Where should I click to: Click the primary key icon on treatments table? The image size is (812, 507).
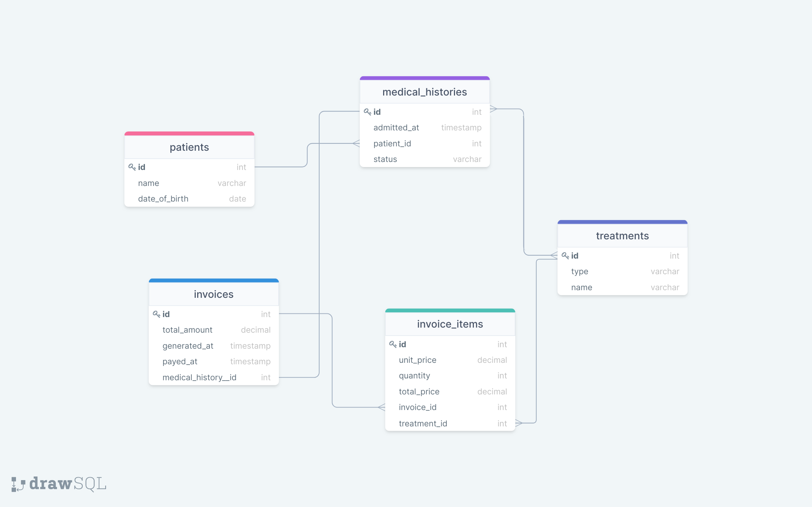[x=564, y=255]
